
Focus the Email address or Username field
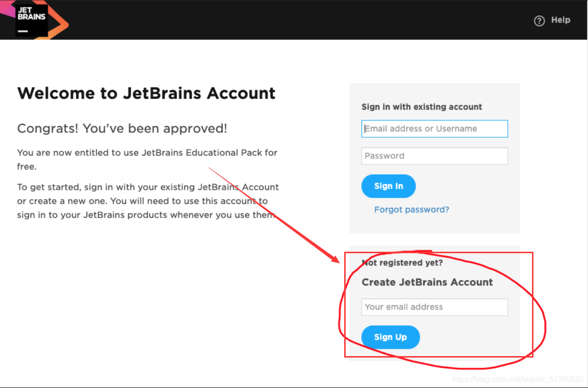coord(434,129)
